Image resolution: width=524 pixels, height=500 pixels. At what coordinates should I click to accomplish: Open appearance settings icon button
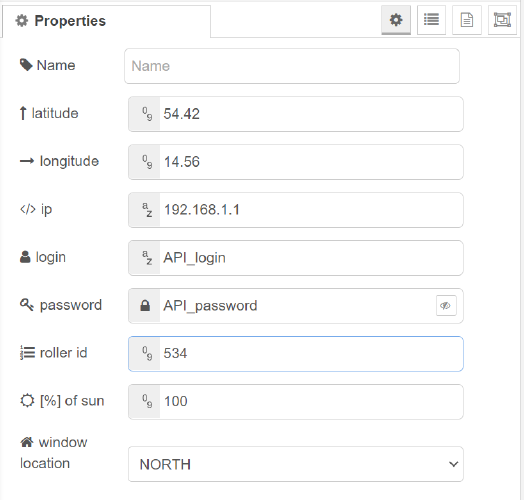[x=502, y=20]
